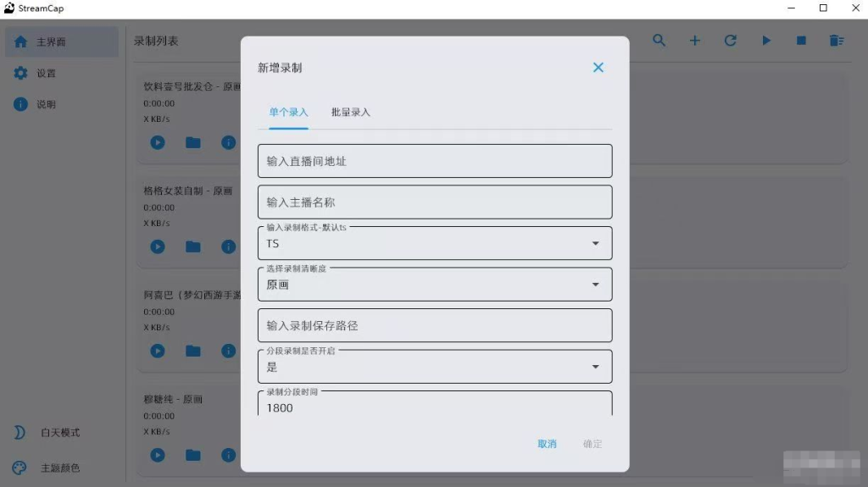868x487 pixels.
Task: Open folder for 阿喜巴
Action: [x=192, y=351]
